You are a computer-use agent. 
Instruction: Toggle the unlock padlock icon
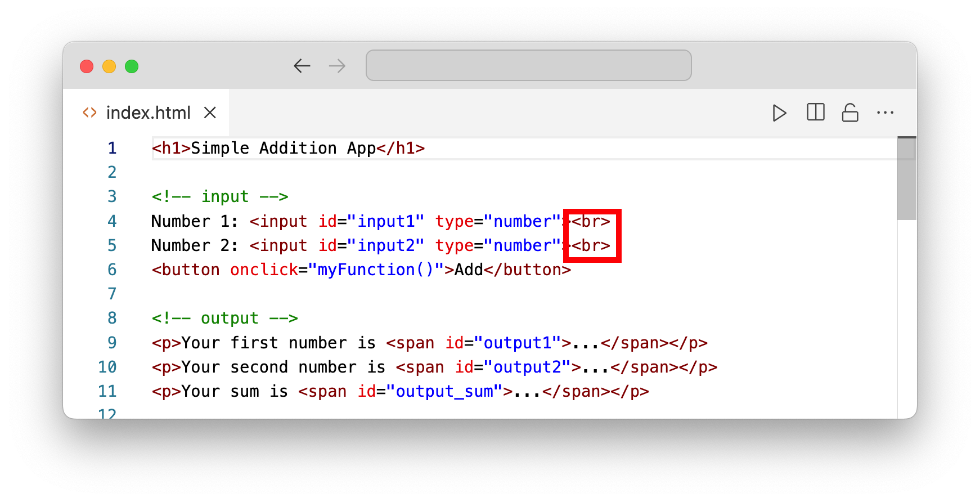[x=849, y=113]
